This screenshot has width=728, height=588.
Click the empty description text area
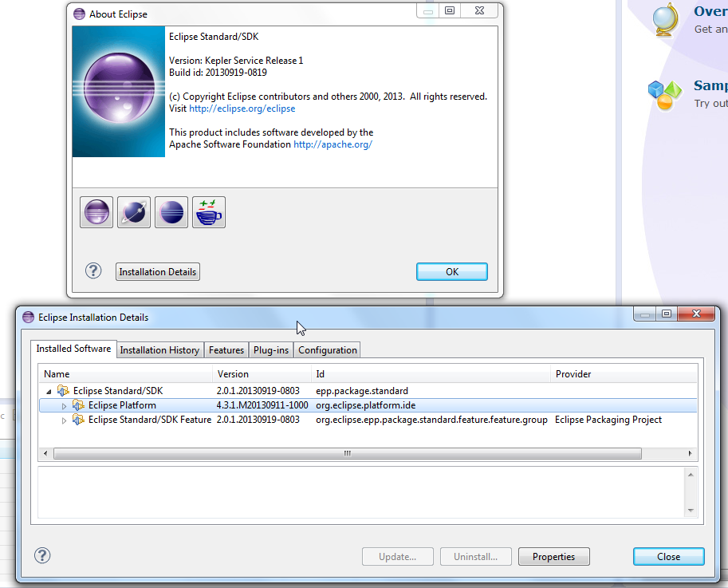point(361,492)
